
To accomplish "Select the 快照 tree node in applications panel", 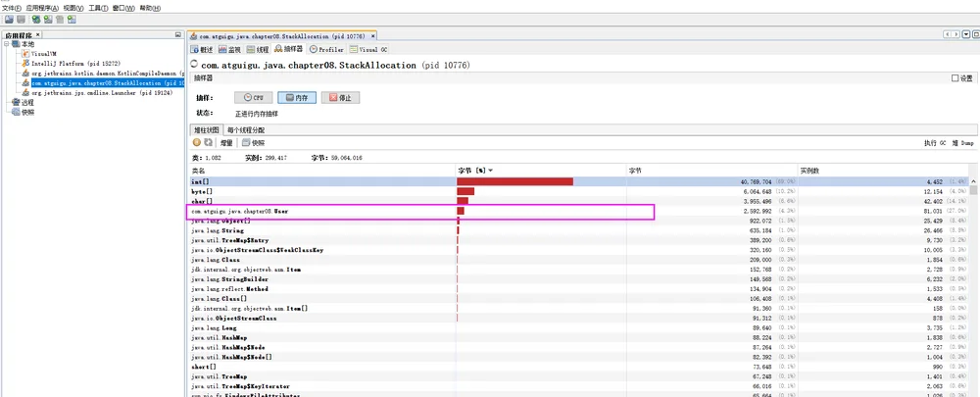I will [23, 112].
